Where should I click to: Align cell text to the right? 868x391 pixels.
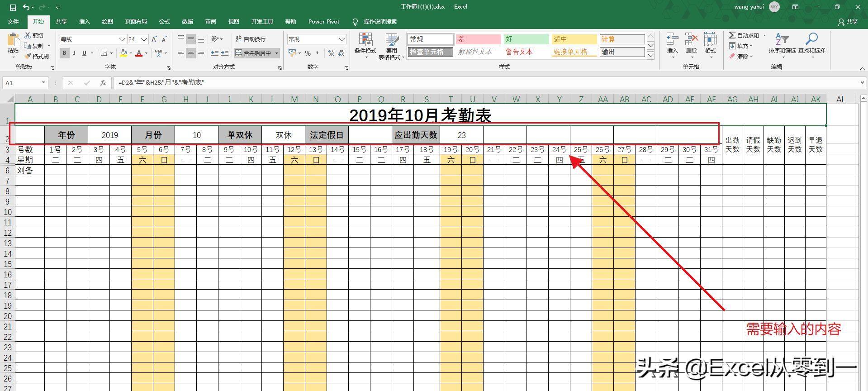[x=201, y=53]
